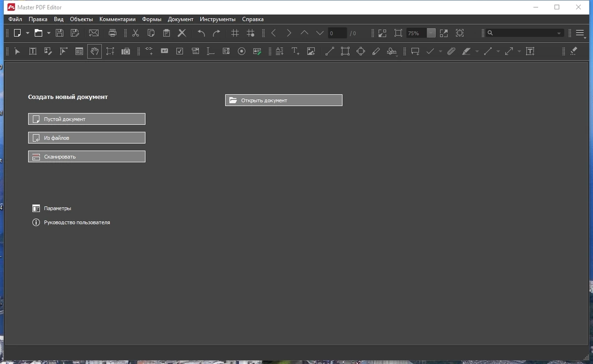Click the Eraser tool at far right
Image resolution: width=593 pixels, height=364 pixels.
pyautogui.click(x=574, y=51)
